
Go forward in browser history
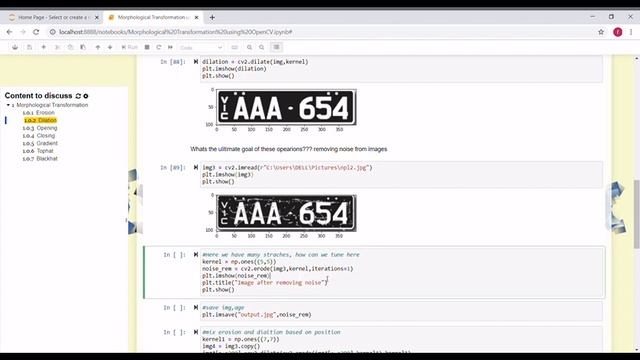[23, 32]
